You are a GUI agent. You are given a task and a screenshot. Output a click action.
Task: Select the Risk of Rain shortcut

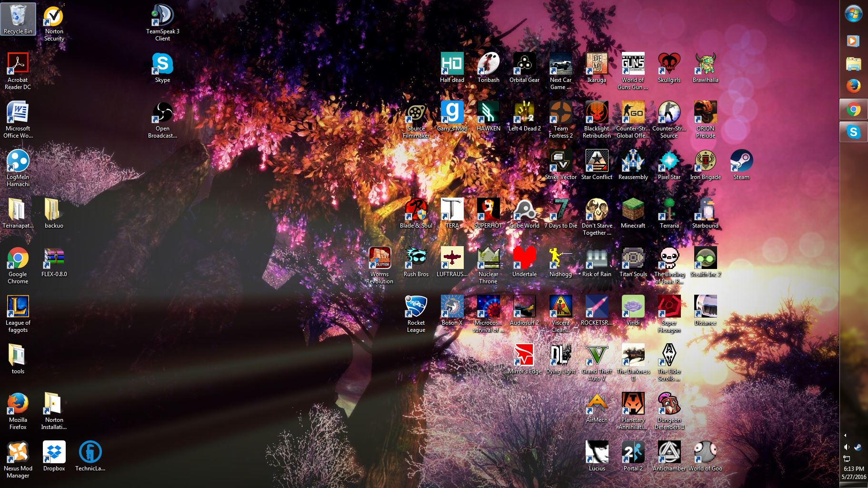(597, 262)
